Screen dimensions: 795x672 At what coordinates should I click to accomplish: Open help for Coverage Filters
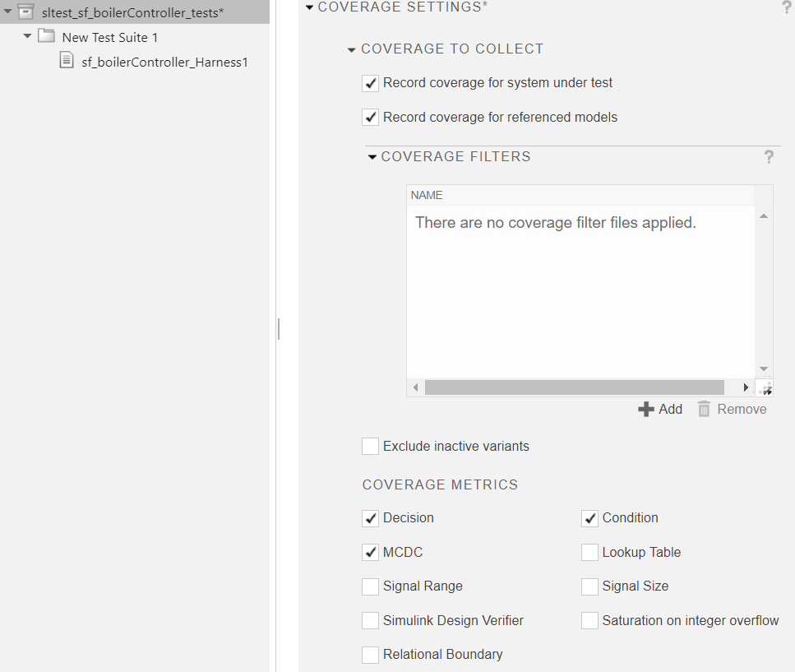(x=769, y=156)
